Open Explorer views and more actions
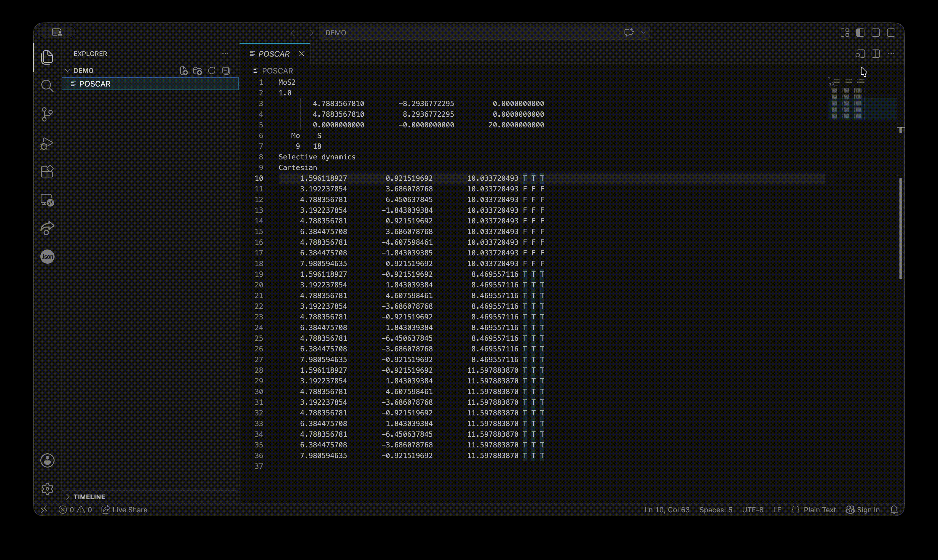The height and width of the screenshot is (560, 938). point(225,54)
